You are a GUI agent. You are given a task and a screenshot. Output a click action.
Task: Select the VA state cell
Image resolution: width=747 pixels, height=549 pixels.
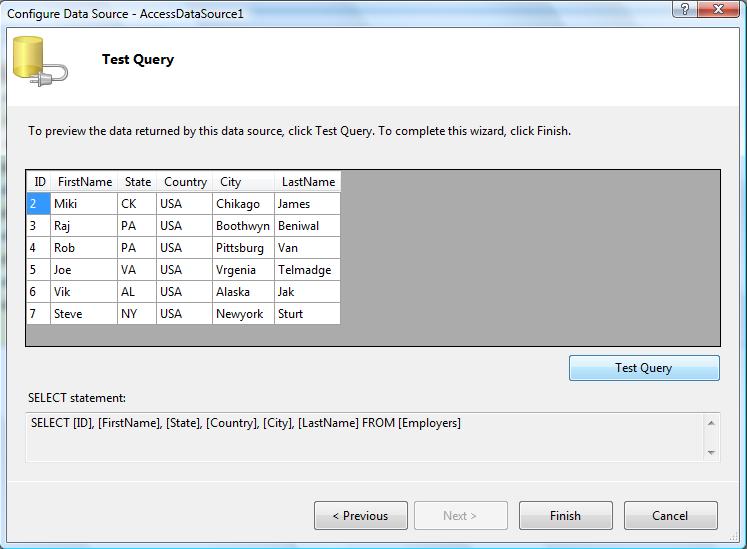[137, 269]
